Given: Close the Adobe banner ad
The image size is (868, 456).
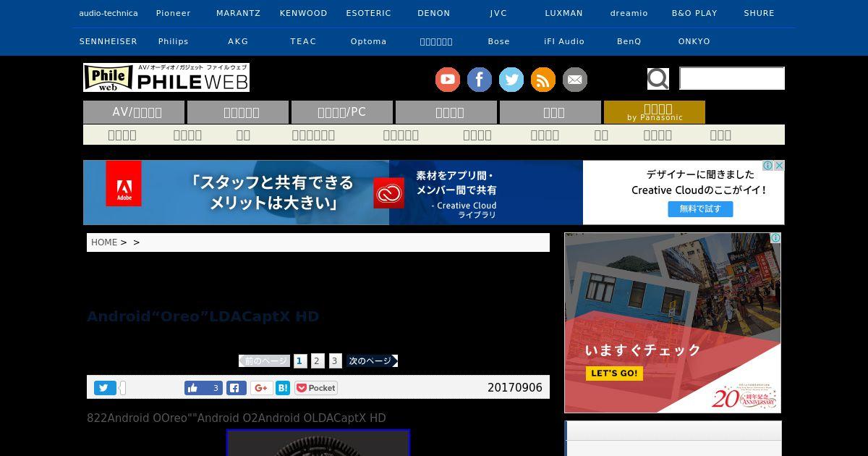Looking at the screenshot, I should [x=780, y=166].
